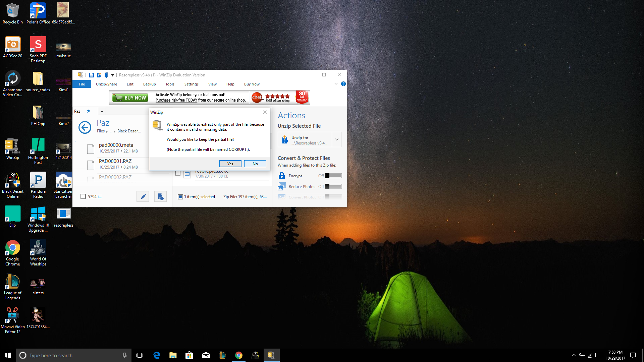Tick the resorepless.exe checkbox
644x362 pixels.
pyautogui.click(x=178, y=173)
